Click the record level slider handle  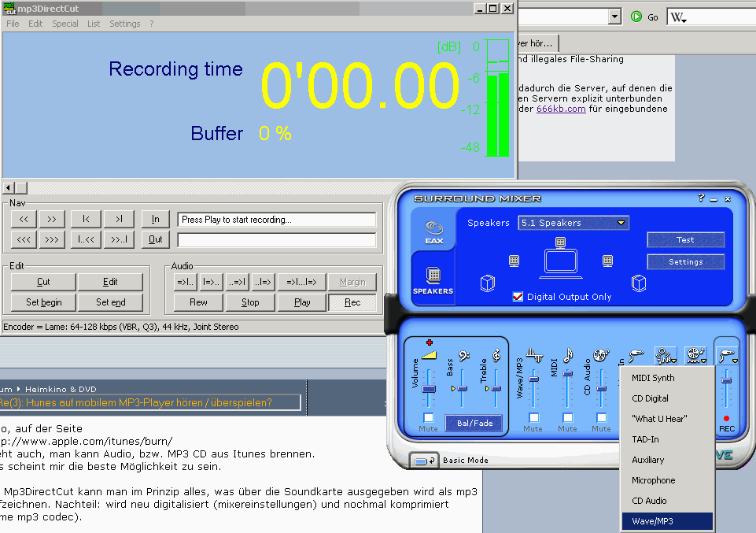[x=726, y=380]
